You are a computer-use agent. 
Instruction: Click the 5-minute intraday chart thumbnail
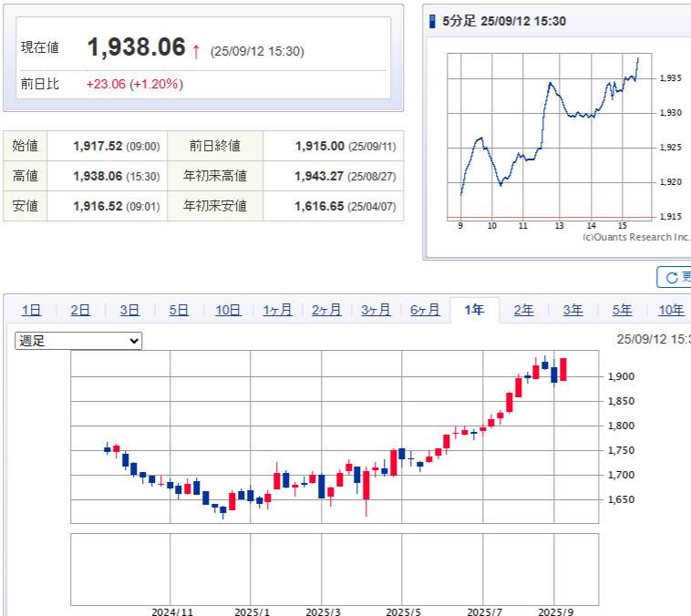[x=550, y=136]
